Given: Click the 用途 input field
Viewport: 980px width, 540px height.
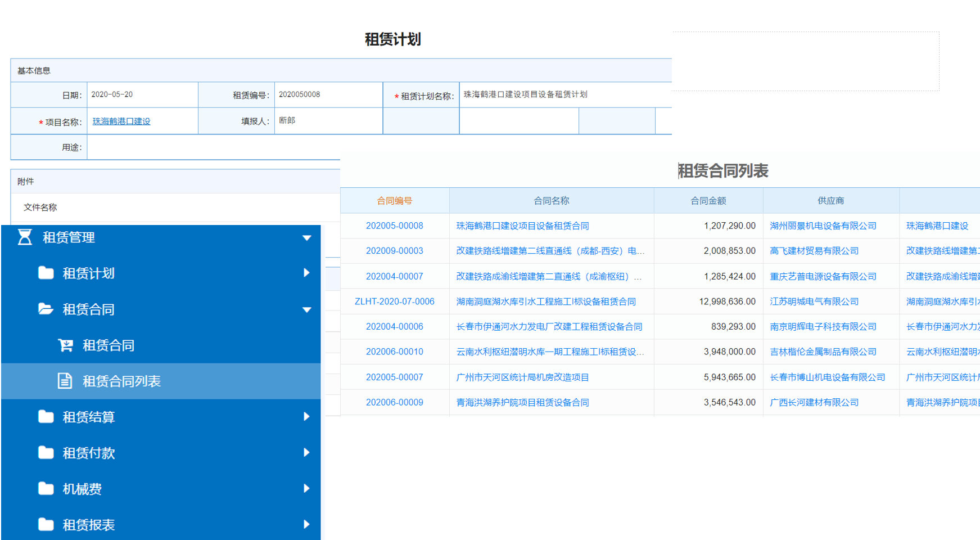Looking at the screenshot, I should click(214, 147).
